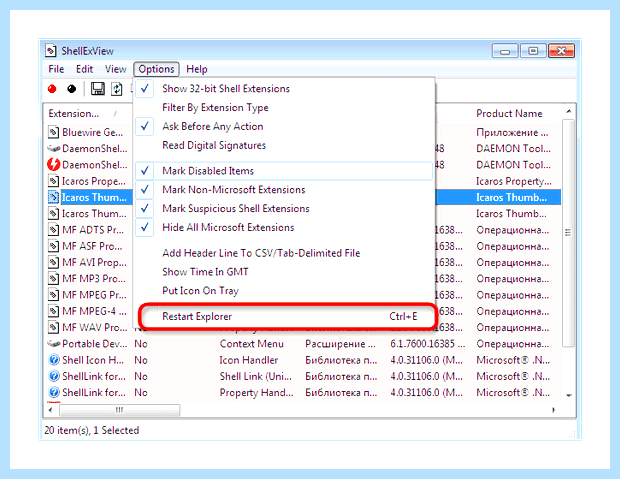The height and width of the screenshot is (479, 620).
Task: Click the MF MPEG Pr... row icon
Action: (x=53, y=294)
